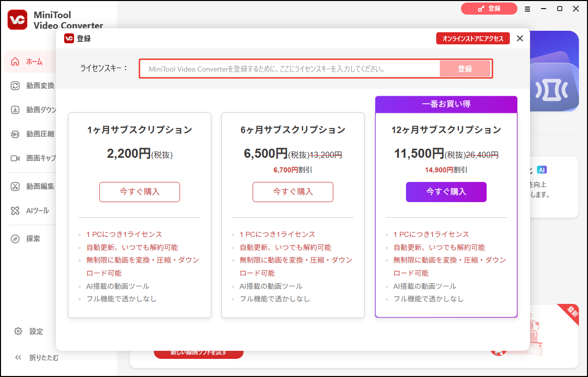The width and height of the screenshot is (588, 377).
Task: Click フル機能で透かしなし in 12ヶ月 plan
Action: [x=428, y=299]
